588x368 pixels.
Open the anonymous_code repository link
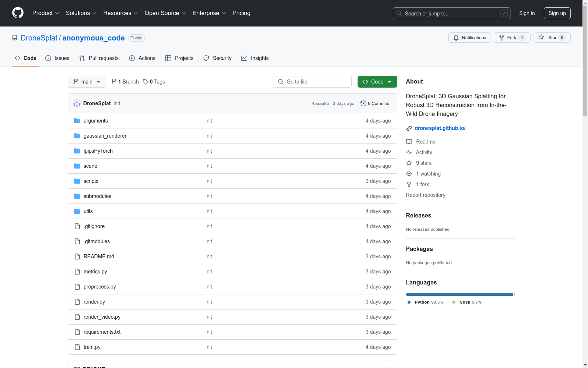tap(94, 38)
